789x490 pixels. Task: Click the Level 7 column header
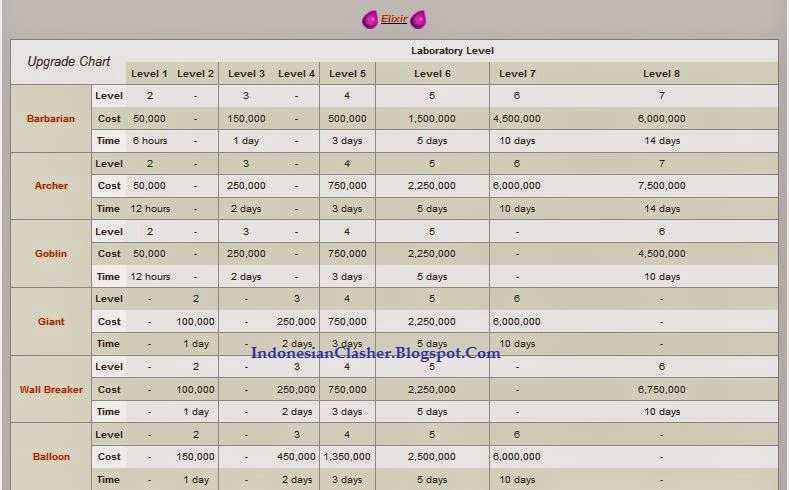point(517,73)
